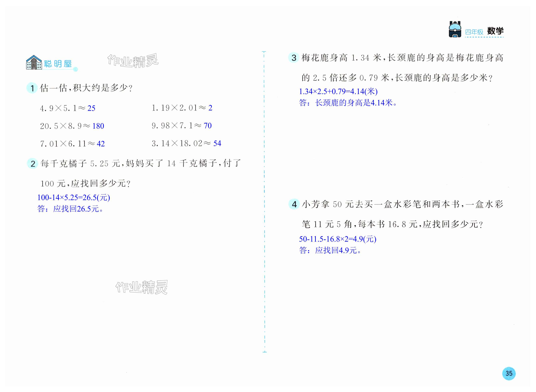Click the answer 180 for 20.5×8.9
The width and height of the screenshot is (536, 392).
[98, 126]
